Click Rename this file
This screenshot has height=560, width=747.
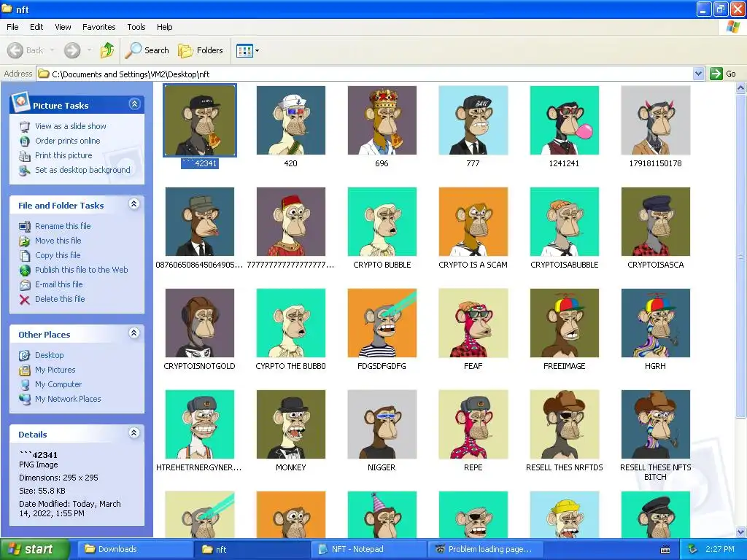[63, 226]
